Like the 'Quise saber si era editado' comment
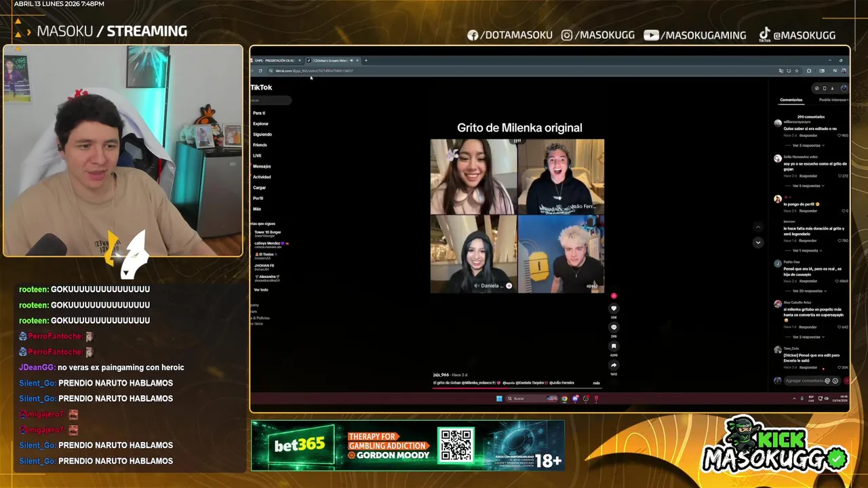The image size is (868, 488). click(841, 136)
